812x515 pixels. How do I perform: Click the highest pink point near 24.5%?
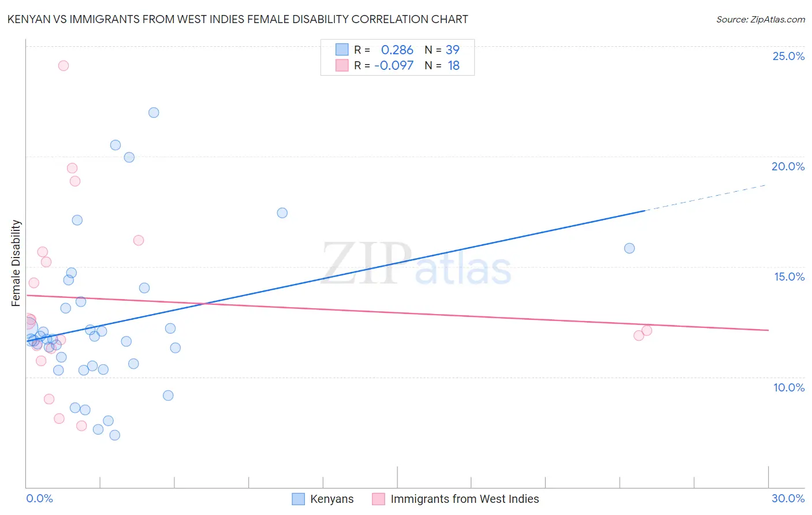(64, 66)
